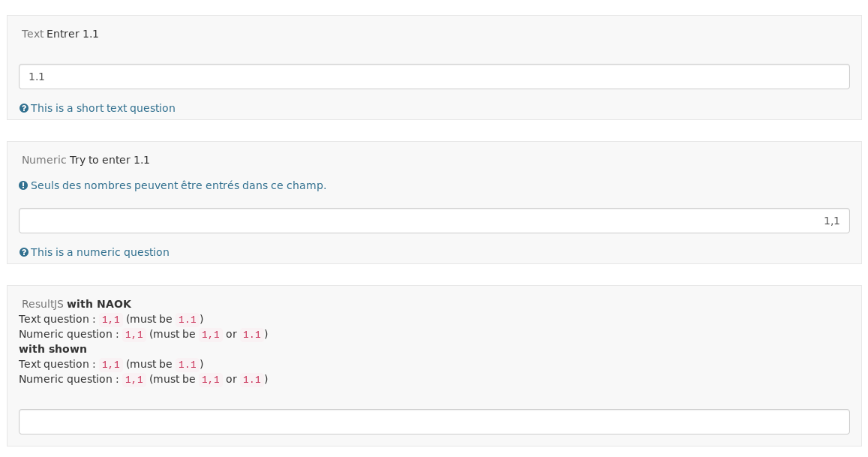Click the 'with NAOK' heading
The width and height of the screenshot is (868, 457).
[99, 304]
